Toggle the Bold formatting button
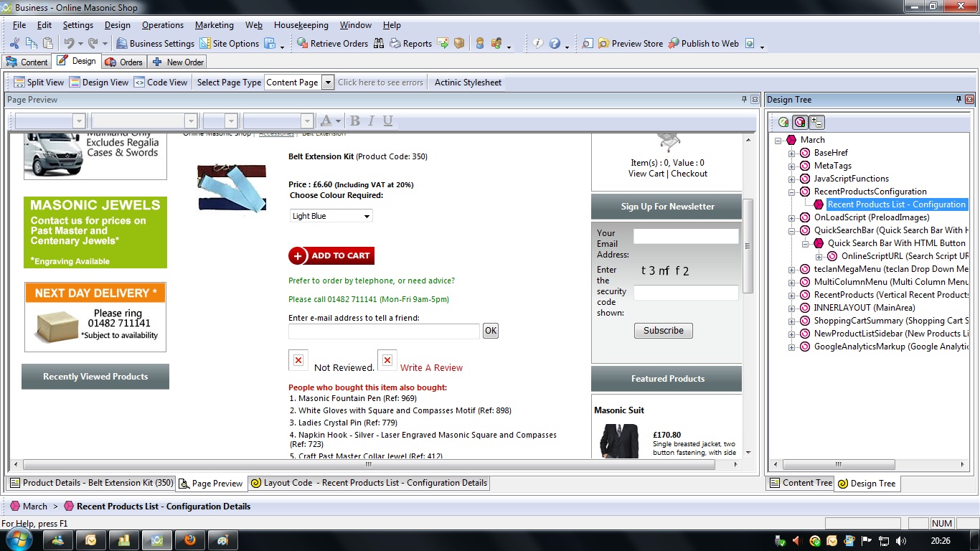This screenshot has width=980, height=551. (354, 121)
